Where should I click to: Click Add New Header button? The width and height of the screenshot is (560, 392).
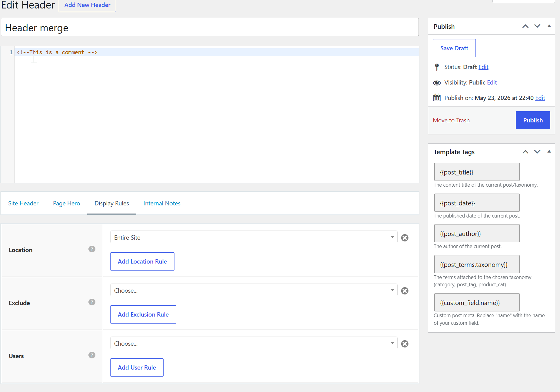click(88, 5)
